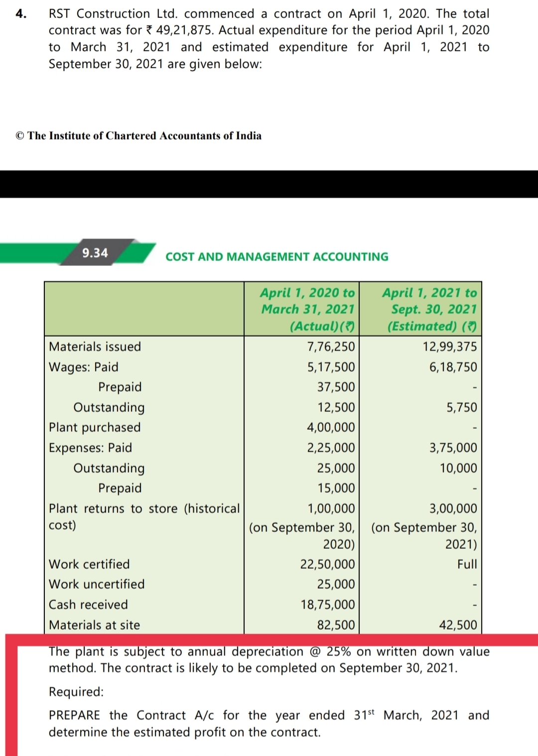
Task: Click the 6,18,750 estimated wages value
Action: tap(453, 367)
